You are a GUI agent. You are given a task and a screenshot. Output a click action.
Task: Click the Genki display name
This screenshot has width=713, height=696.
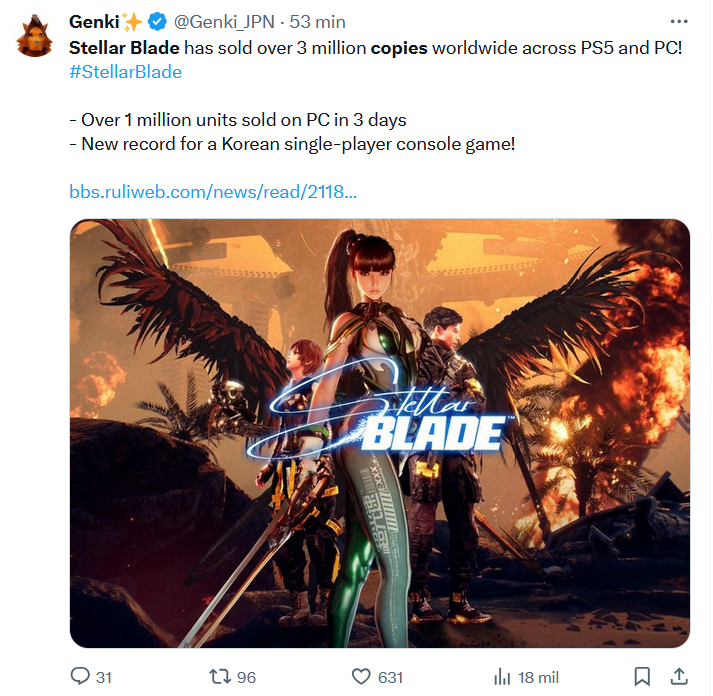click(x=94, y=21)
